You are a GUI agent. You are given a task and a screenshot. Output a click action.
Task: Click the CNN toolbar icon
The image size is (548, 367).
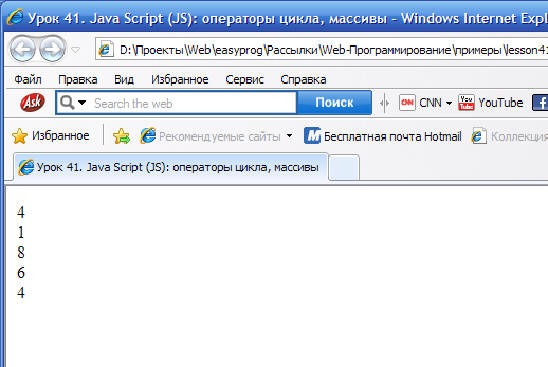click(x=407, y=102)
